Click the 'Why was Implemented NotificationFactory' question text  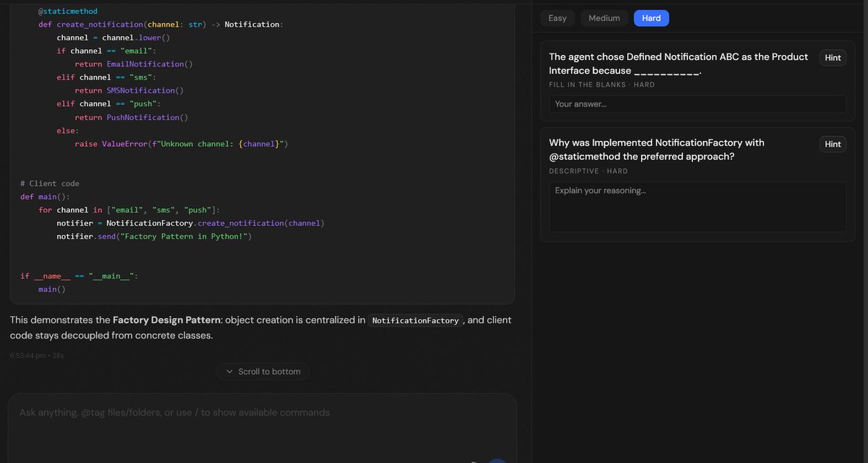coord(657,150)
